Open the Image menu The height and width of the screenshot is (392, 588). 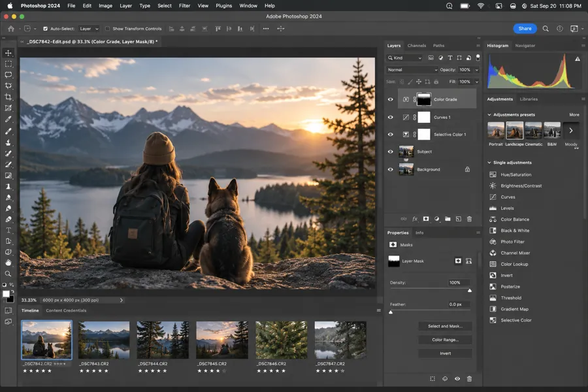tap(105, 6)
